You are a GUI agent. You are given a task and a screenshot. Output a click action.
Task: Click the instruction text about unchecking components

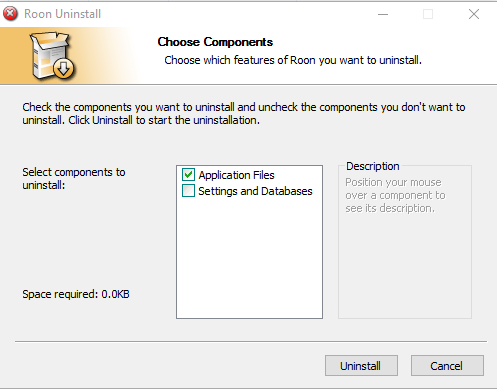[x=244, y=113]
